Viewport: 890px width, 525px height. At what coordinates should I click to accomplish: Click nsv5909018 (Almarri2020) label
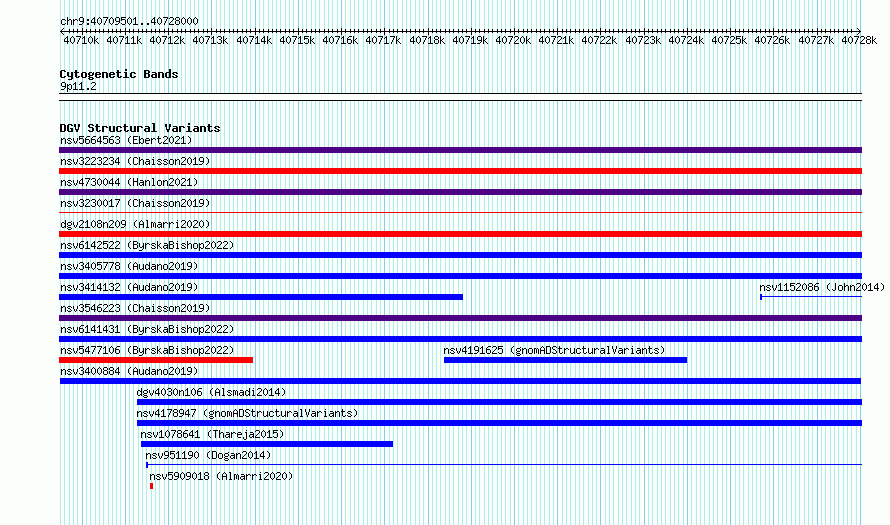point(221,476)
